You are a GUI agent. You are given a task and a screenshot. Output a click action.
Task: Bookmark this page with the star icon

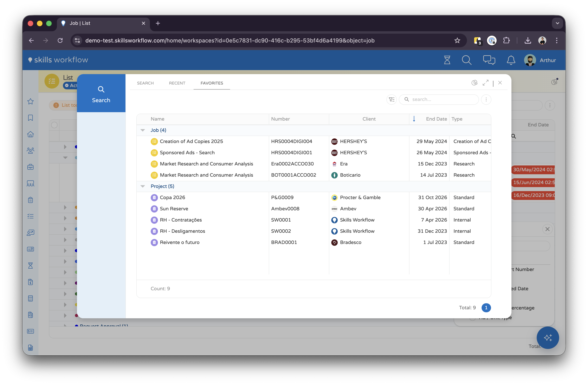pos(457,40)
